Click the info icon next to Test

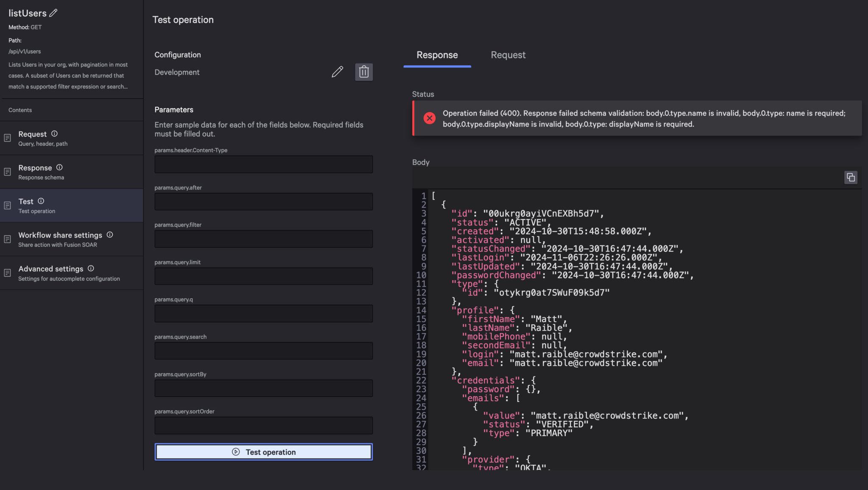pos(41,201)
